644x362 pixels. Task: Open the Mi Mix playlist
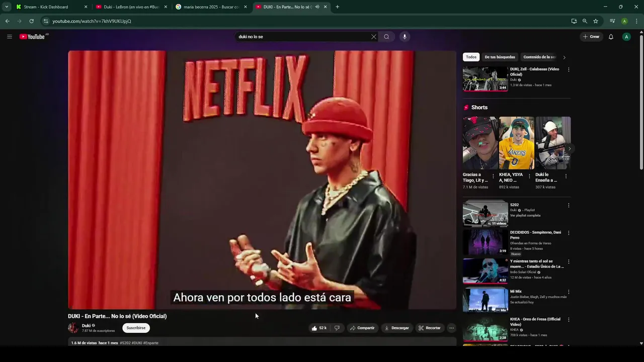pyautogui.click(x=485, y=300)
